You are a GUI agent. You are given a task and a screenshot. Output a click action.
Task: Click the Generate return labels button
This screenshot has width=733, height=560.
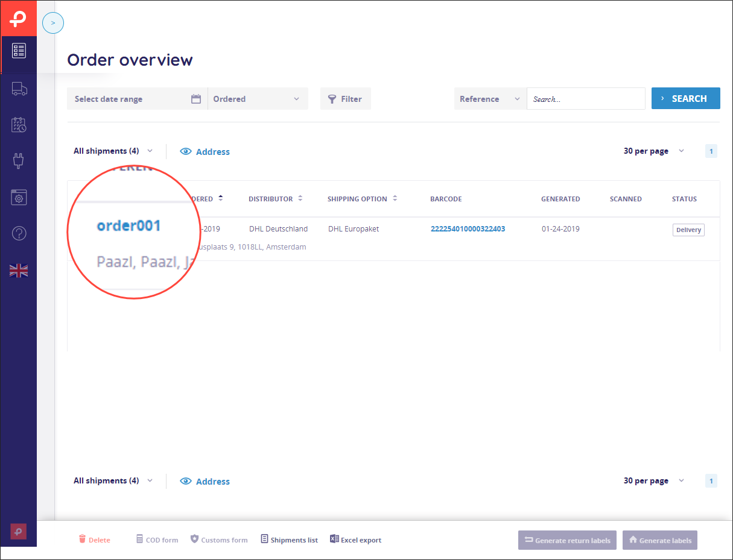point(568,540)
